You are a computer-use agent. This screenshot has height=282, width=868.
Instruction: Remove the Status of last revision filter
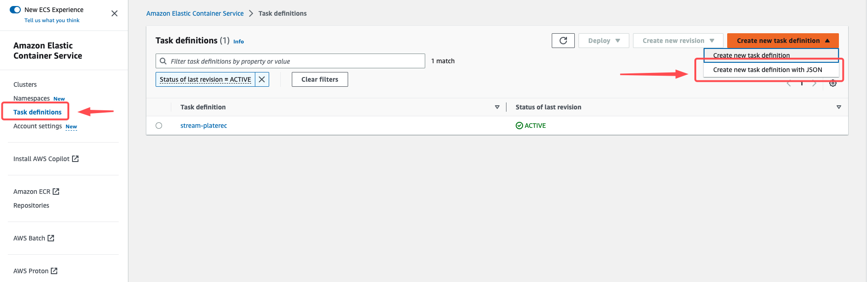(x=262, y=79)
